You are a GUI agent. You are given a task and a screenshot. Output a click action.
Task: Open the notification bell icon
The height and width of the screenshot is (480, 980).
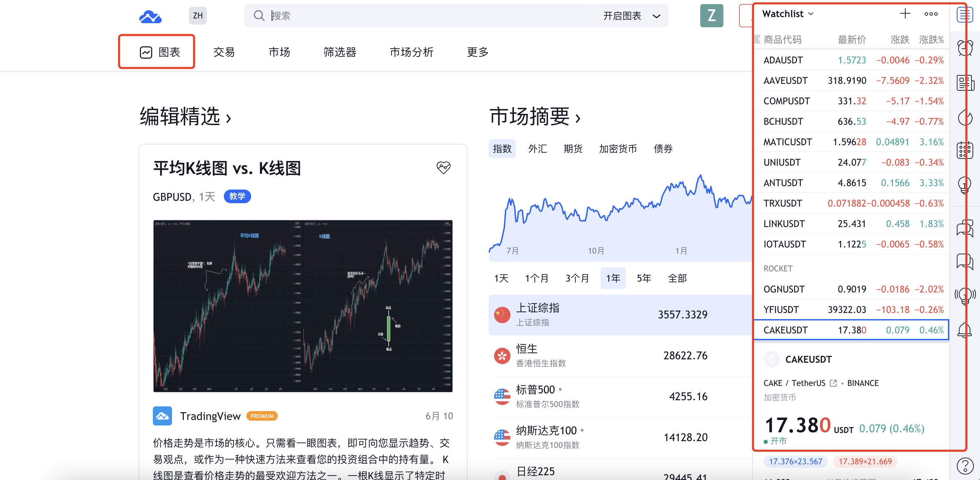965,330
